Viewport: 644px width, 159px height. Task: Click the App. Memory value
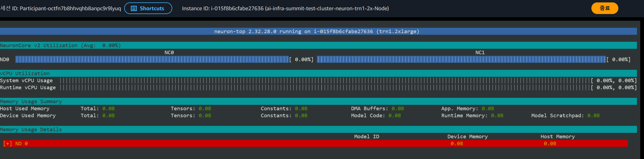pos(488,109)
